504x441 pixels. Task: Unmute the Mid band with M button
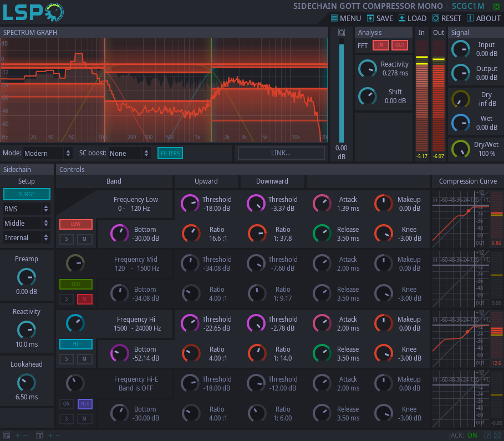point(84,299)
